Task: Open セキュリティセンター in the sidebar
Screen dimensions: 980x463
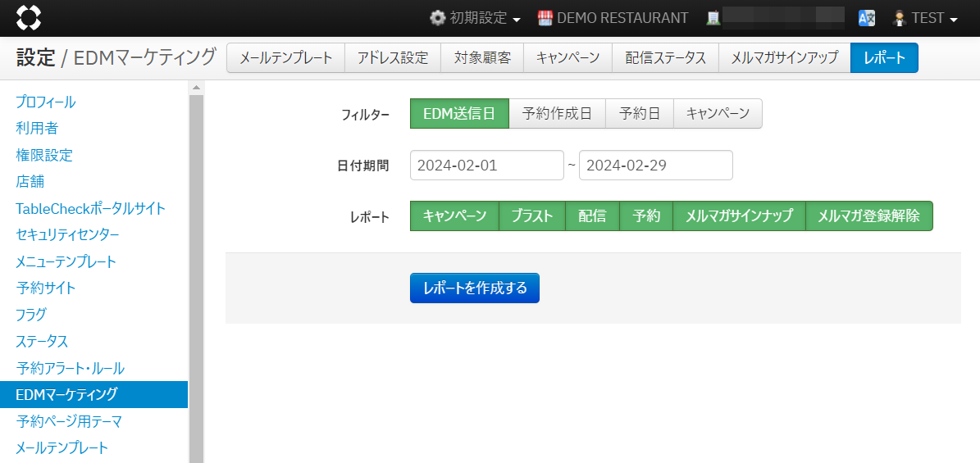Action: coord(67,235)
